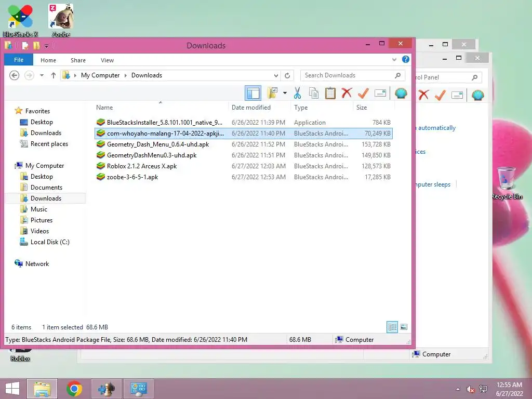Open Downloads under Favorites
Viewport: 532px width, 399px height.
[x=41, y=133]
